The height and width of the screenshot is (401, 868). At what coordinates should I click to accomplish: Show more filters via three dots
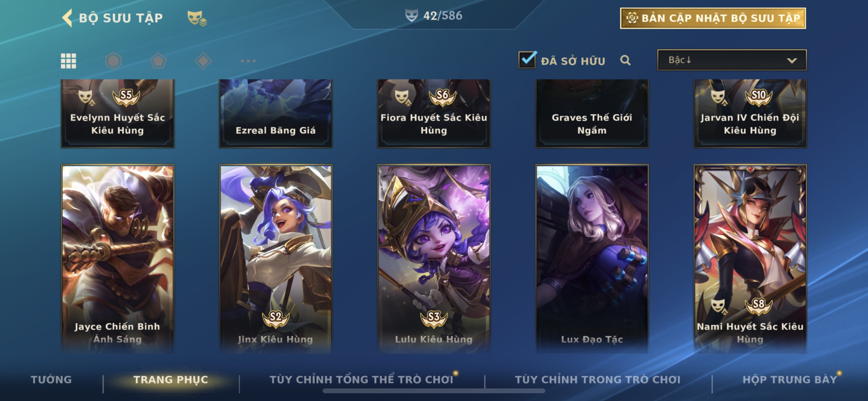pyautogui.click(x=248, y=61)
